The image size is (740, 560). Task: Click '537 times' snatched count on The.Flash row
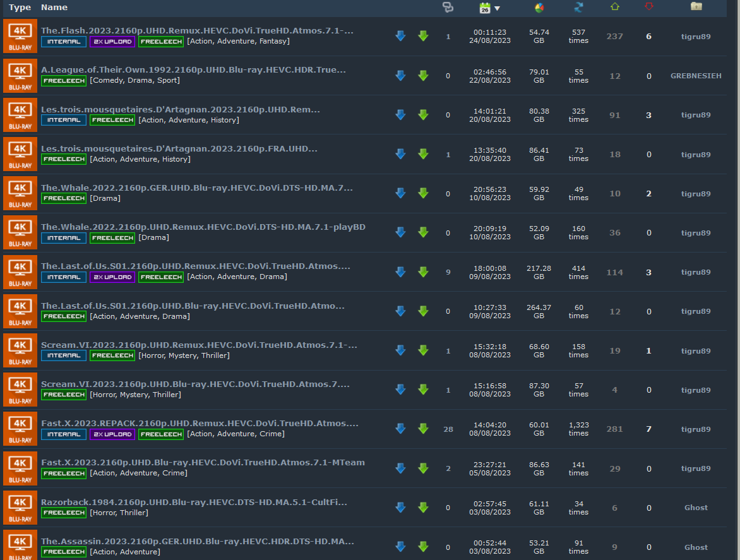[578, 37]
